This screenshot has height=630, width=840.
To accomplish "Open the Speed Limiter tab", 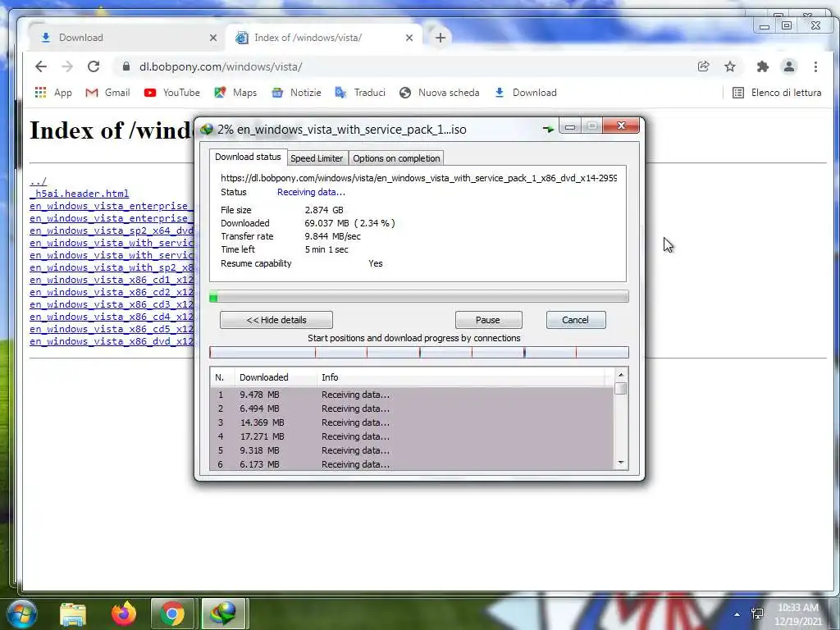I will (317, 158).
